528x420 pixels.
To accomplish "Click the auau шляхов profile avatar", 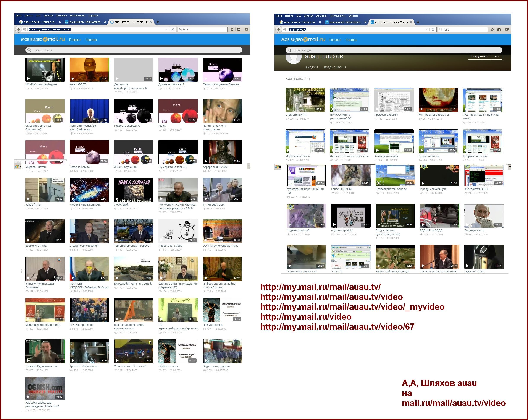I will coord(293,58).
